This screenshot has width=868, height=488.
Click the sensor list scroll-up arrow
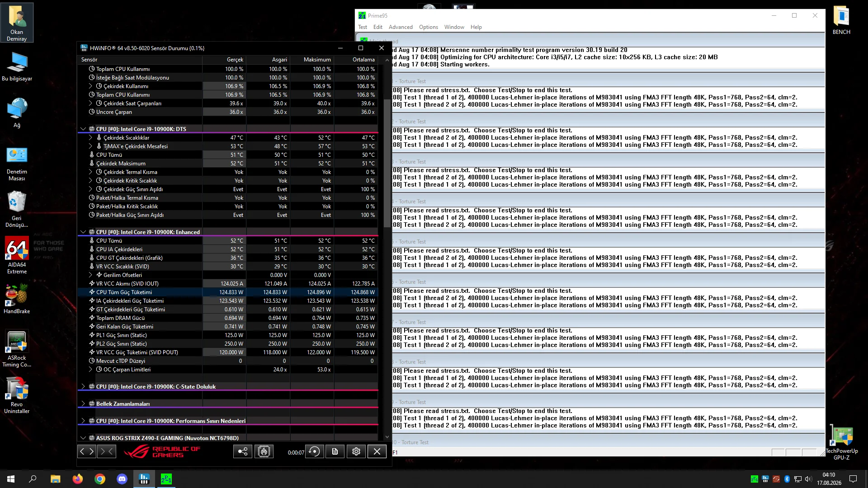pos(387,60)
